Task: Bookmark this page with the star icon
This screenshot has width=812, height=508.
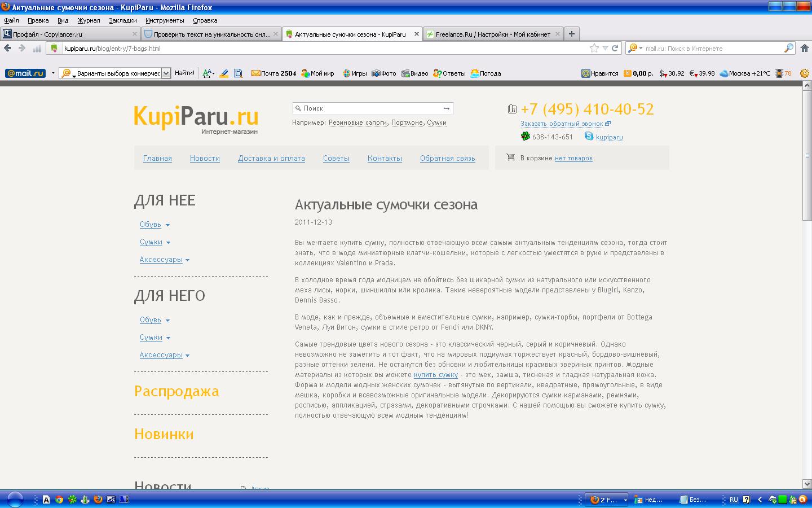Action: point(594,49)
